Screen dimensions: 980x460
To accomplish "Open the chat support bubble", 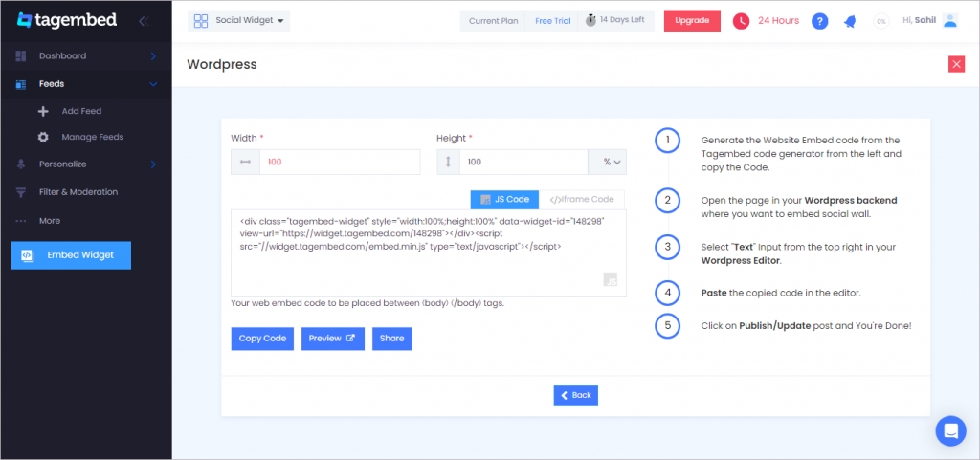I will (x=950, y=430).
